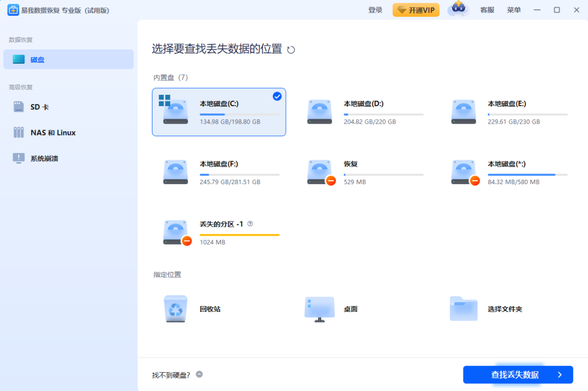This screenshot has height=391, width=588.
Task: Click the drive icon for 本地磁盘(*:)
Action: pos(465,173)
